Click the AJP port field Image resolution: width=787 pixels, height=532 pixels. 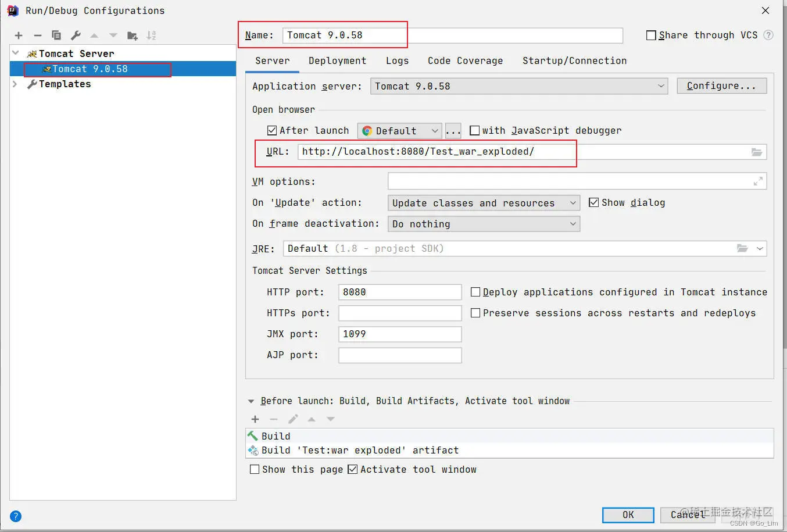pyautogui.click(x=400, y=355)
